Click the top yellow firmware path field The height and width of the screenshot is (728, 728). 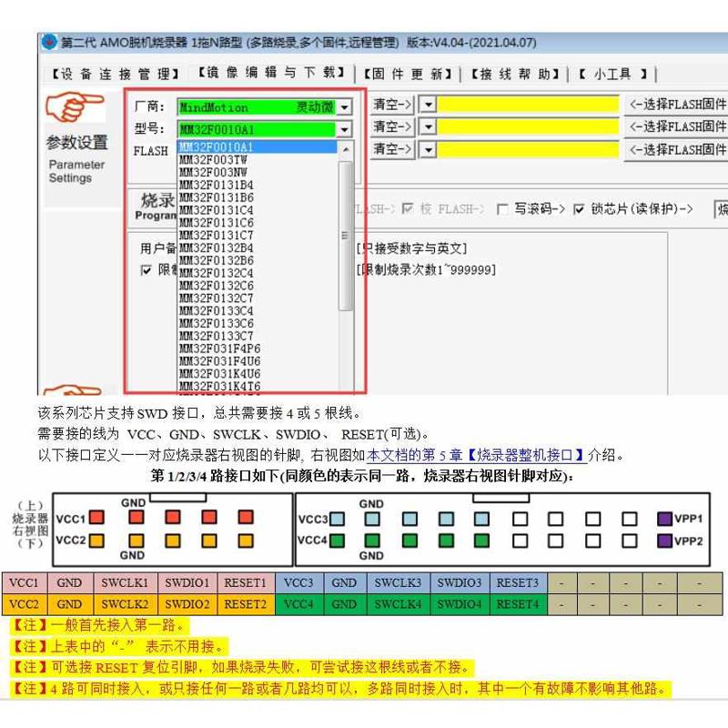coord(529,105)
